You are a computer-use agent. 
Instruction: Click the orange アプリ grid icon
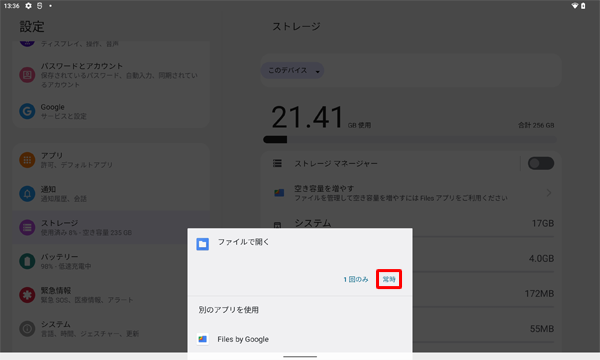pyautogui.click(x=27, y=160)
